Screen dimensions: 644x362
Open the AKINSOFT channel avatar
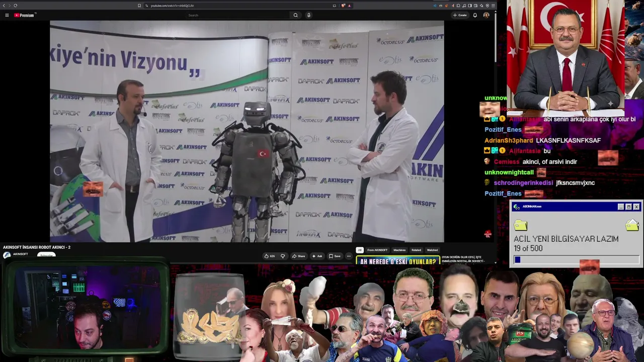pos(7,255)
